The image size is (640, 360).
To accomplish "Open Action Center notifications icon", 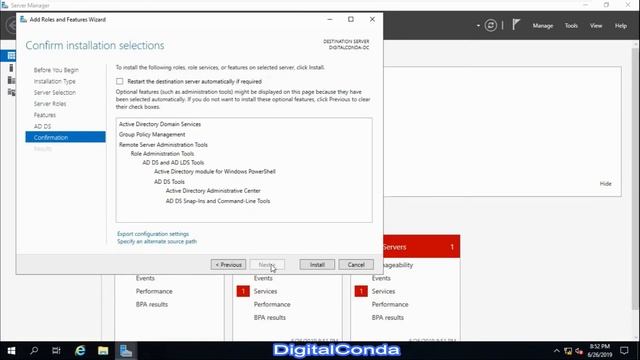I will [624, 351].
